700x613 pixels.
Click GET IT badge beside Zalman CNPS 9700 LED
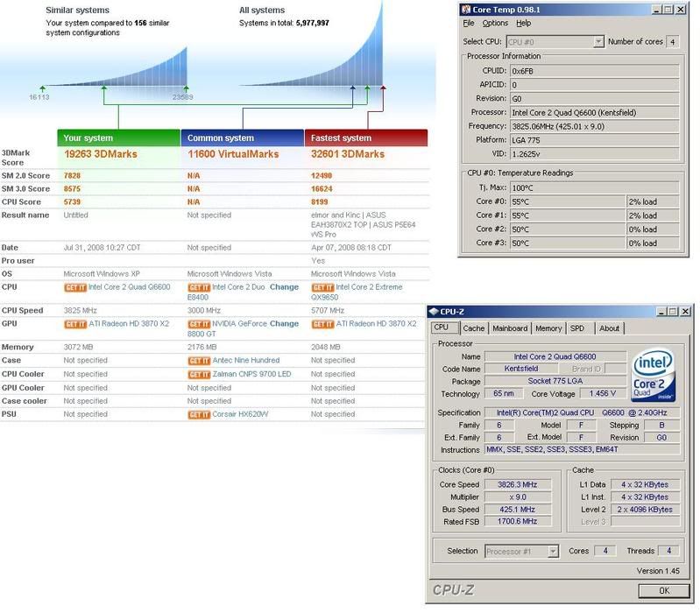199,374
